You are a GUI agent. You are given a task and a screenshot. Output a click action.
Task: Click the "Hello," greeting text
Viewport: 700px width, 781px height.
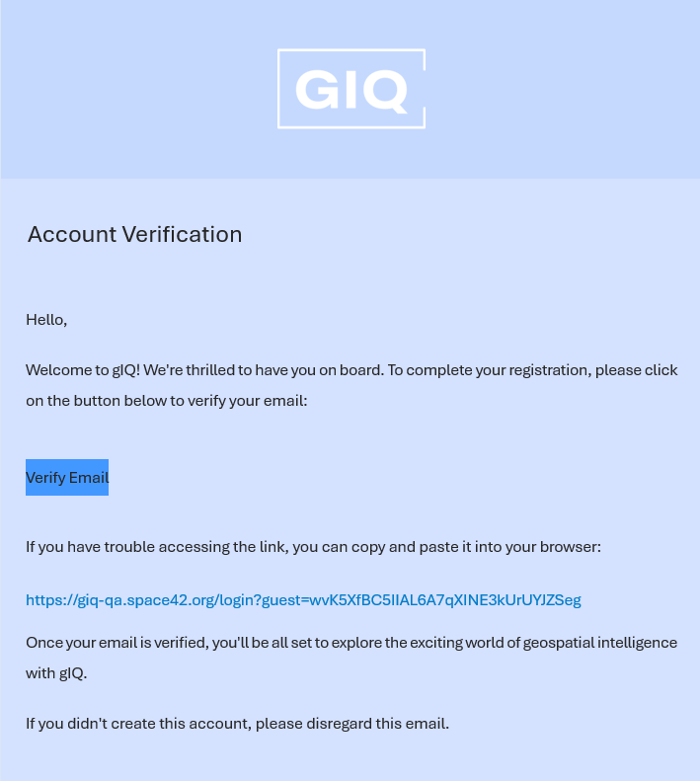46,320
